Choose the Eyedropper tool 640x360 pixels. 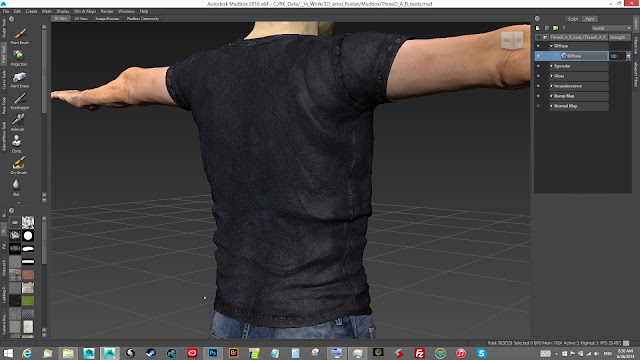tap(20, 101)
